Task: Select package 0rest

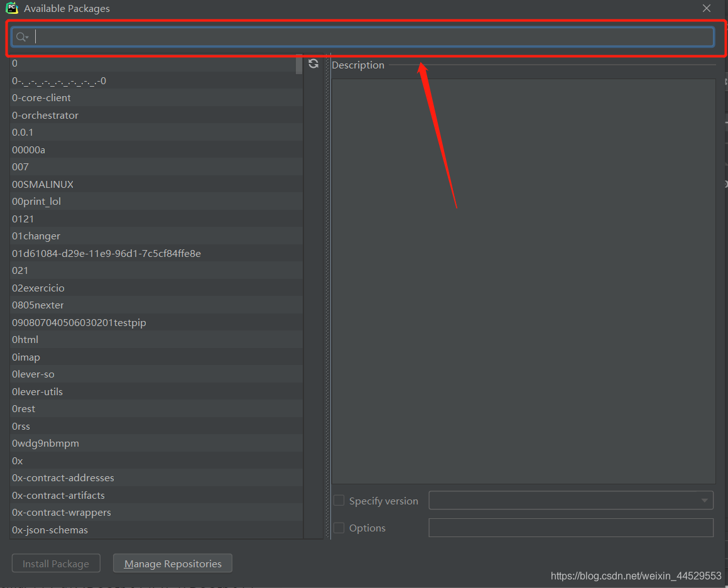Action: (x=156, y=409)
